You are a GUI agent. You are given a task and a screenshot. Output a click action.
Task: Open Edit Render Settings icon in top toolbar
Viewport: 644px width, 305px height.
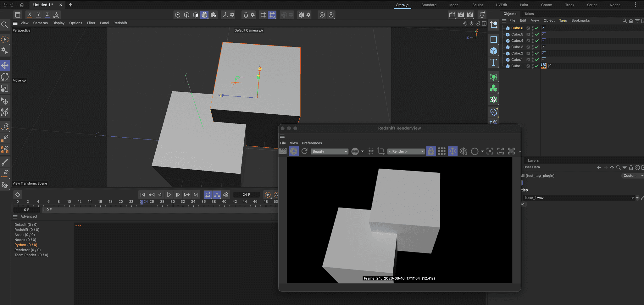point(470,15)
